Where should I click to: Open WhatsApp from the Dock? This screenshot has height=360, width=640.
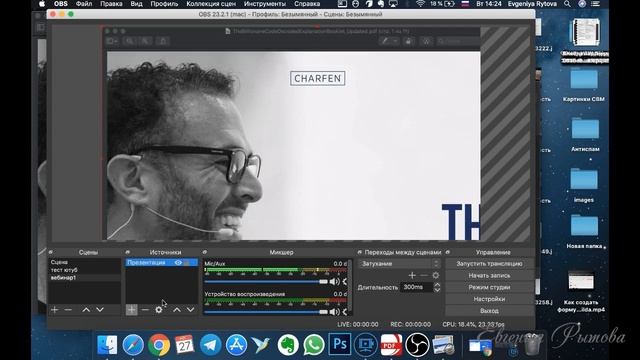coord(313,344)
